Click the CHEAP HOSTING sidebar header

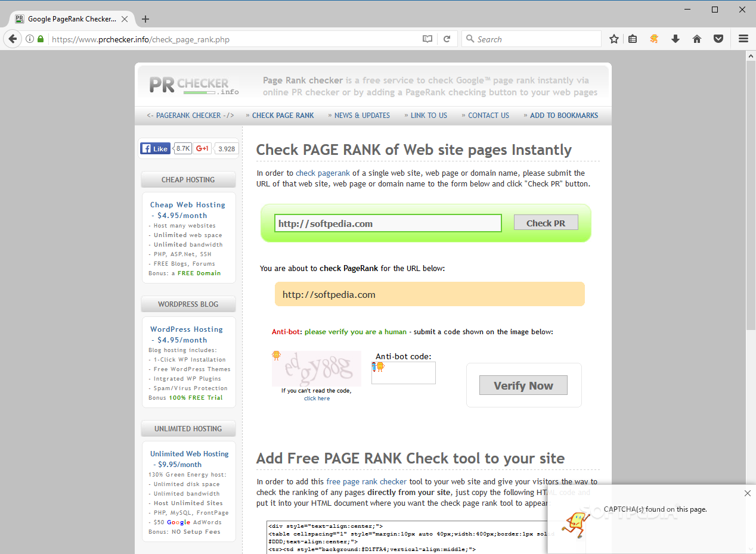(188, 180)
